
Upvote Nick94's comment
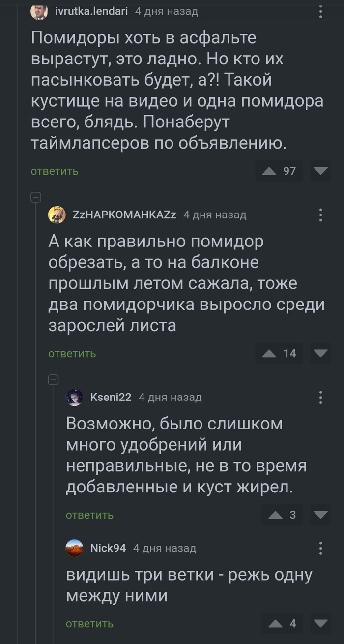(275, 623)
